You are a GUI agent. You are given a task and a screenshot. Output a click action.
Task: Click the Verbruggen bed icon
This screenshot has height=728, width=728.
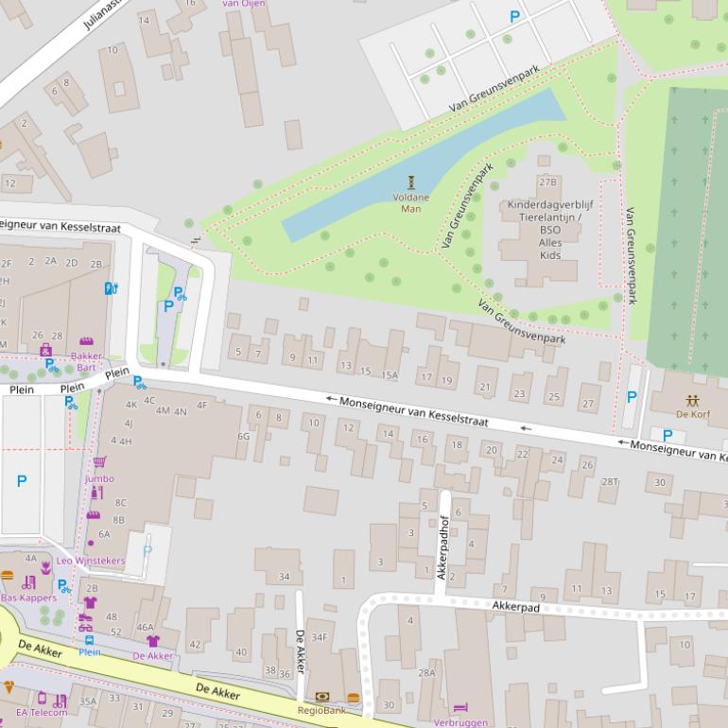[x=460, y=708]
